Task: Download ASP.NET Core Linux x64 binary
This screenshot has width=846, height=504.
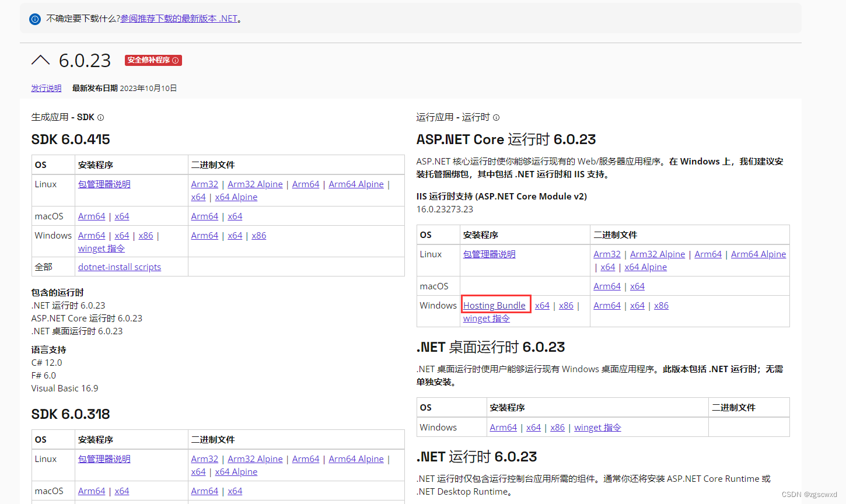Action: pyautogui.click(x=608, y=267)
